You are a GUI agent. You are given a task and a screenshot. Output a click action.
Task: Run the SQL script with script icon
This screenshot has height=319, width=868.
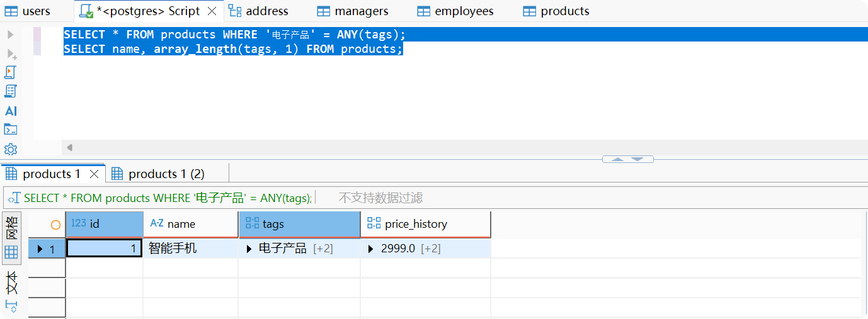pyautogui.click(x=10, y=72)
